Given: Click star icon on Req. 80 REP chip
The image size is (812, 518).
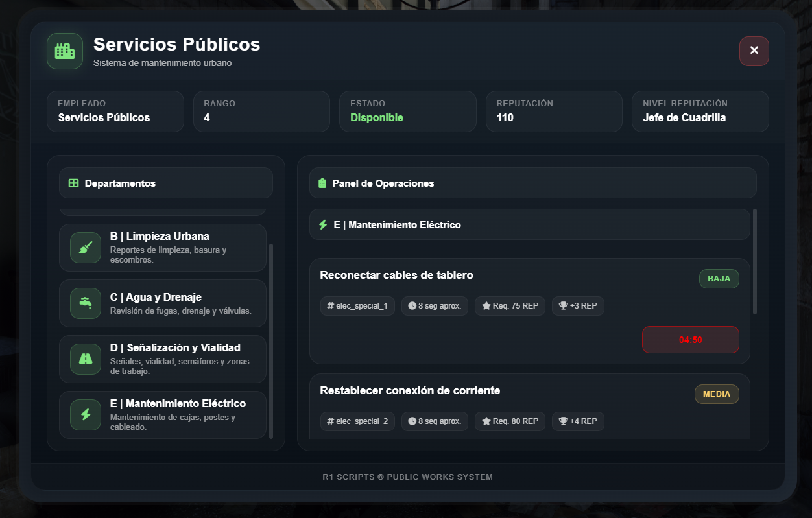Looking at the screenshot, I should [x=486, y=421].
